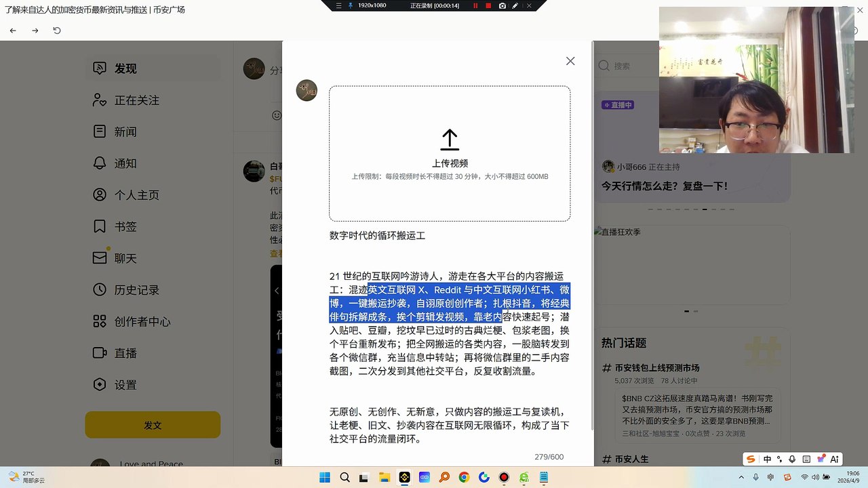Toggle IME 中 Chinese mode
This screenshot has height=488, width=868.
[767, 459]
